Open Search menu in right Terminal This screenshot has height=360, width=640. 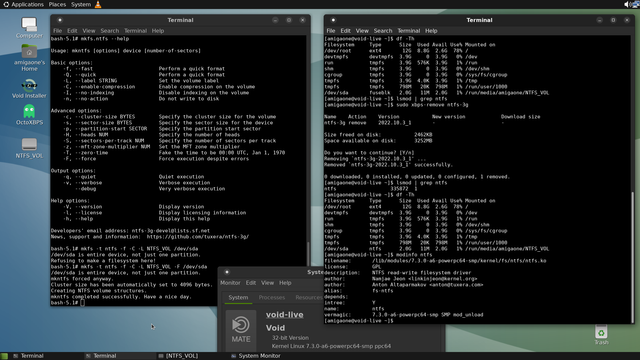pos(382,31)
